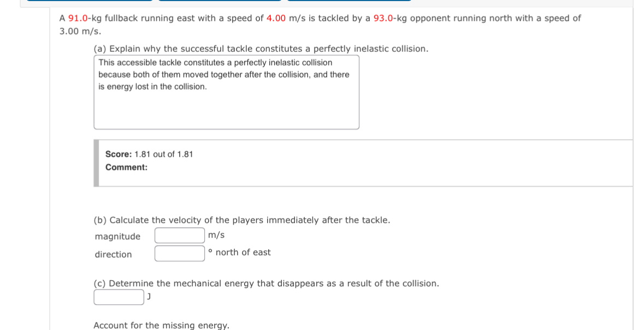
Task: Select the Score: 1.81 out of 1.81 text
Action: pos(149,154)
